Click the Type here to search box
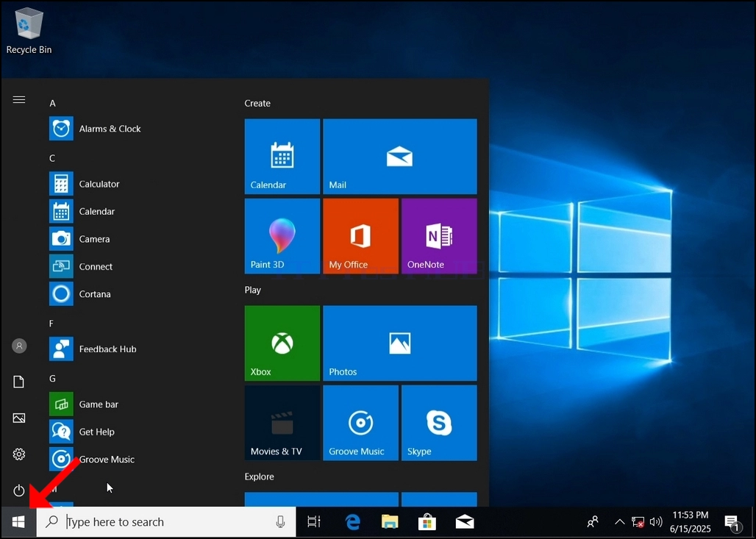 166,521
